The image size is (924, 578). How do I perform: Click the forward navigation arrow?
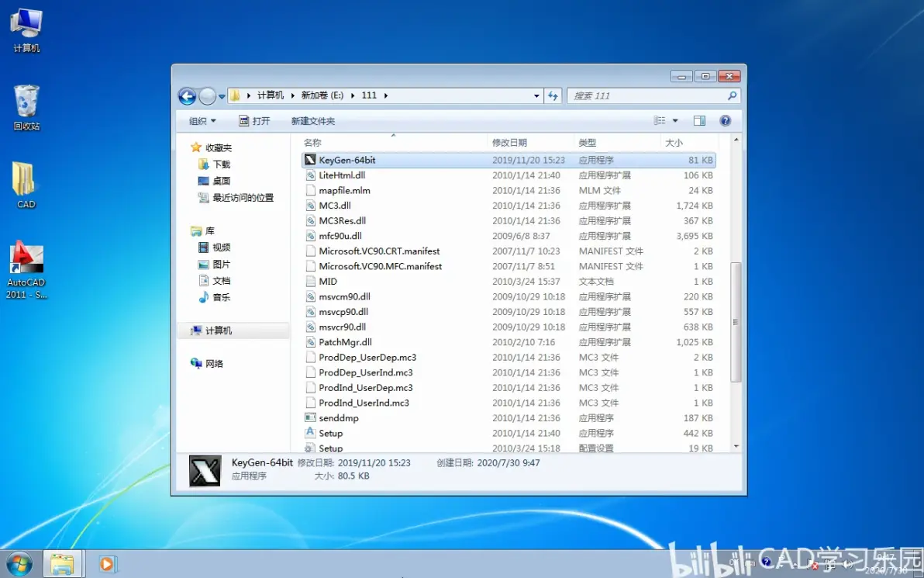click(x=208, y=95)
